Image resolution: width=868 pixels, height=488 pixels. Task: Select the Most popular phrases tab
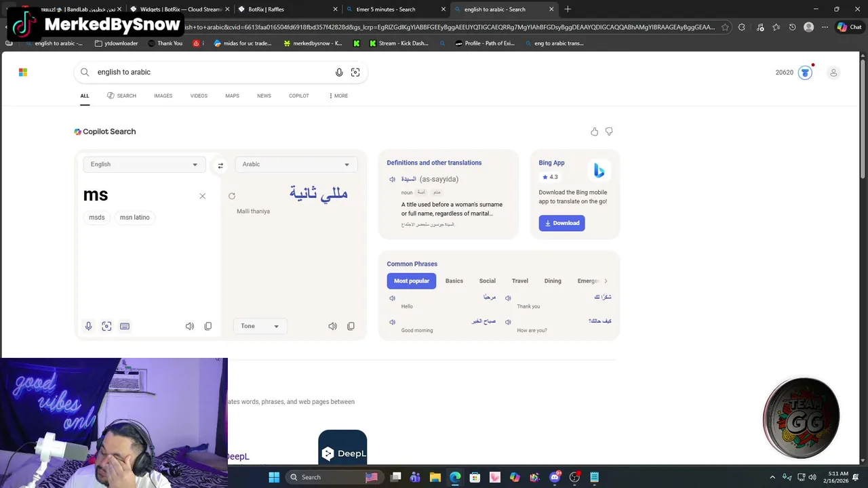pyautogui.click(x=412, y=281)
